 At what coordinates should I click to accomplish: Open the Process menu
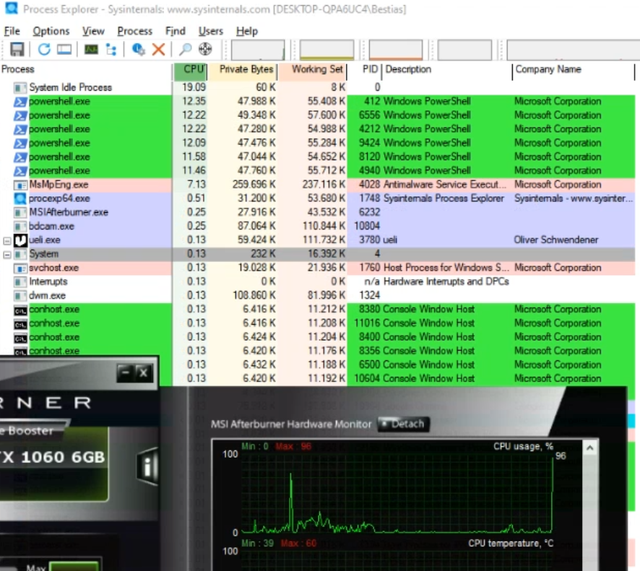tap(135, 31)
